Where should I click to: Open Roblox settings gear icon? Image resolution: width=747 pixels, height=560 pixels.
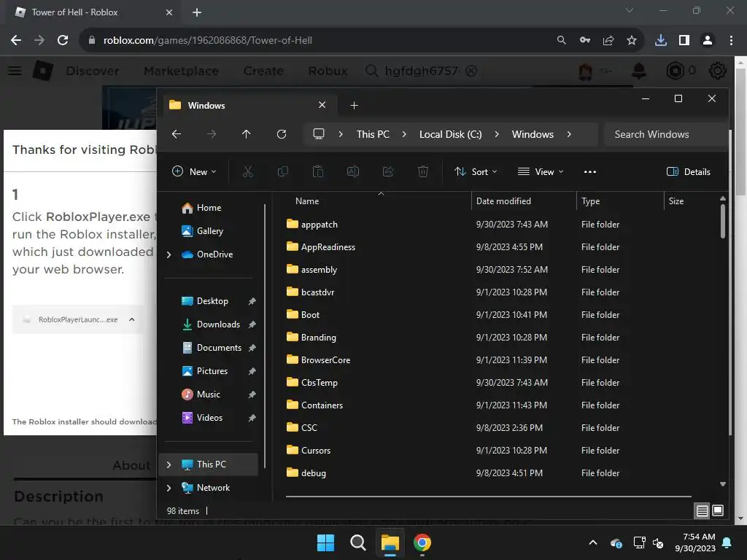pyautogui.click(x=718, y=71)
